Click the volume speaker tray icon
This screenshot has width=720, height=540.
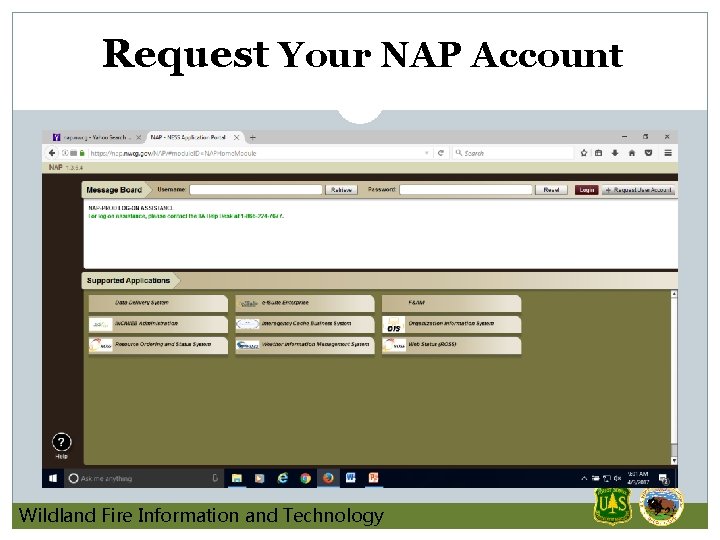618,478
